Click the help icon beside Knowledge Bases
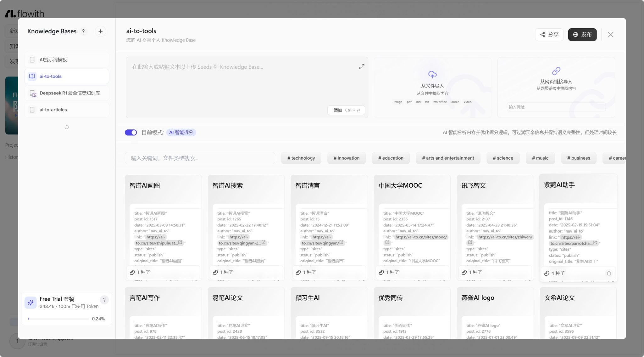The height and width of the screenshot is (357, 644). pos(83,31)
